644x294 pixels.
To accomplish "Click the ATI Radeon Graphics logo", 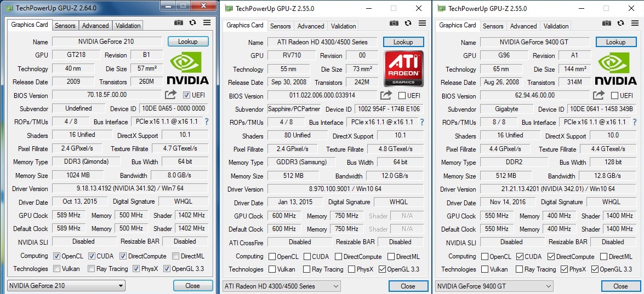I will (403, 68).
